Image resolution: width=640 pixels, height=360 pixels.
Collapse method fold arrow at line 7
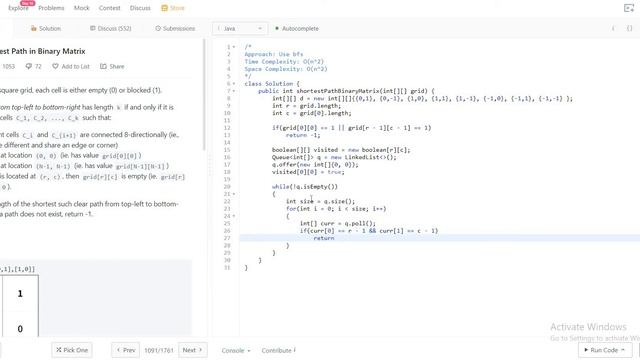(x=234, y=91)
